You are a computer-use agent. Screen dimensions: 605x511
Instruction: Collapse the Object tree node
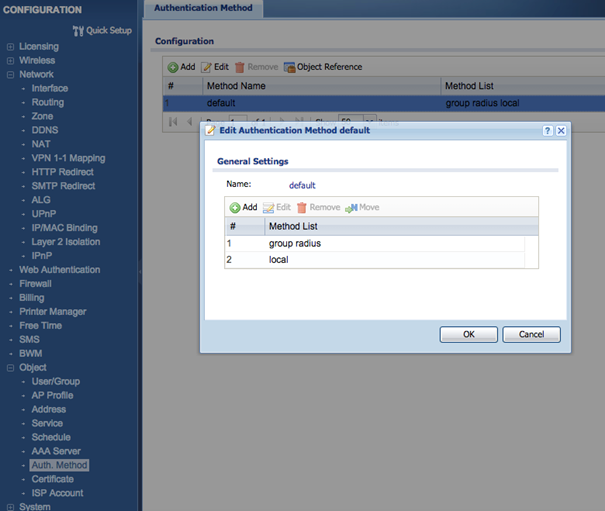[10, 368]
